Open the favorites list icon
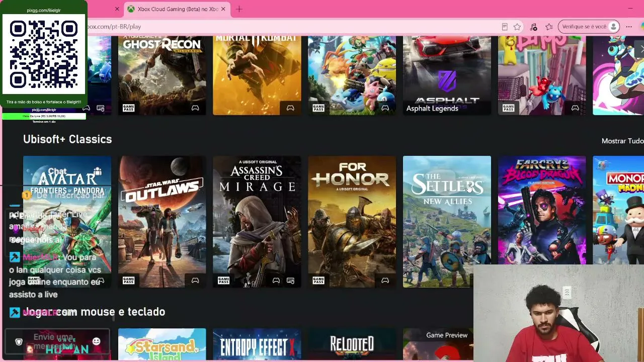 (x=549, y=27)
